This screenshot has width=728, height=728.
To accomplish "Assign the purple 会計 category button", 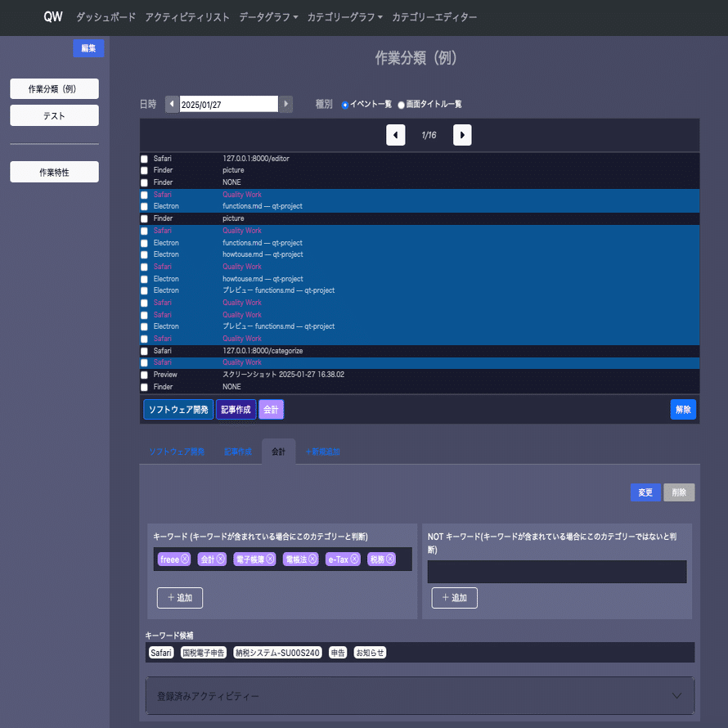I will (271, 410).
